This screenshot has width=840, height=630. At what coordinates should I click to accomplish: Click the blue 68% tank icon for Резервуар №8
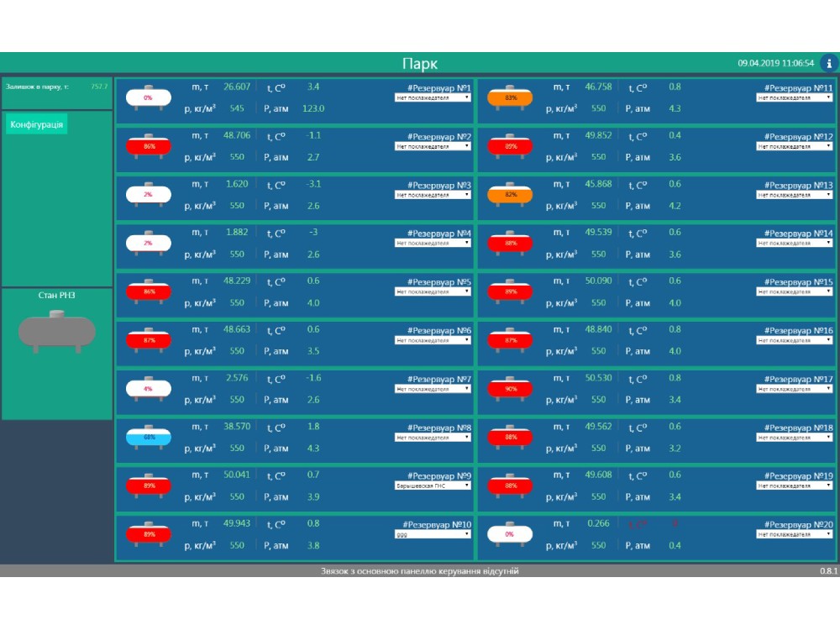(x=148, y=438)
